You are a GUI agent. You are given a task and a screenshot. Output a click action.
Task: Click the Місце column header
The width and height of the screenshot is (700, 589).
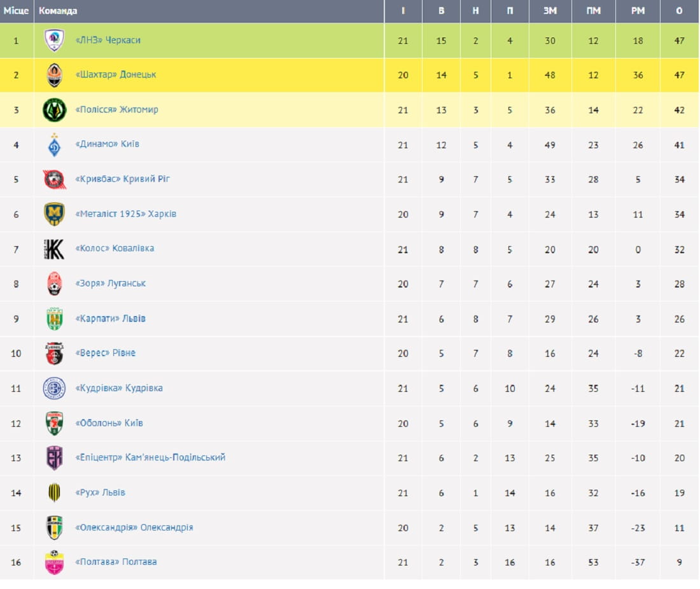click(17, 11)
